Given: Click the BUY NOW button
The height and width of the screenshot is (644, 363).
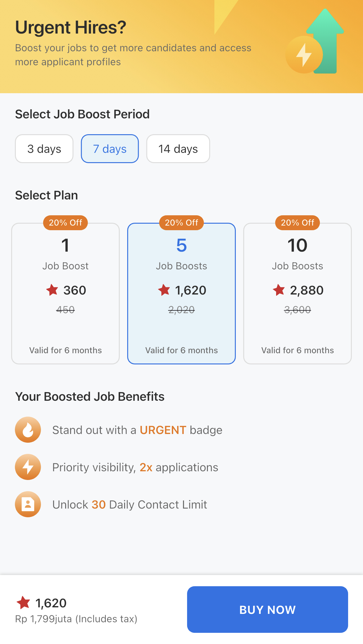Looking at the screenshot, I should tap(267, 610).
